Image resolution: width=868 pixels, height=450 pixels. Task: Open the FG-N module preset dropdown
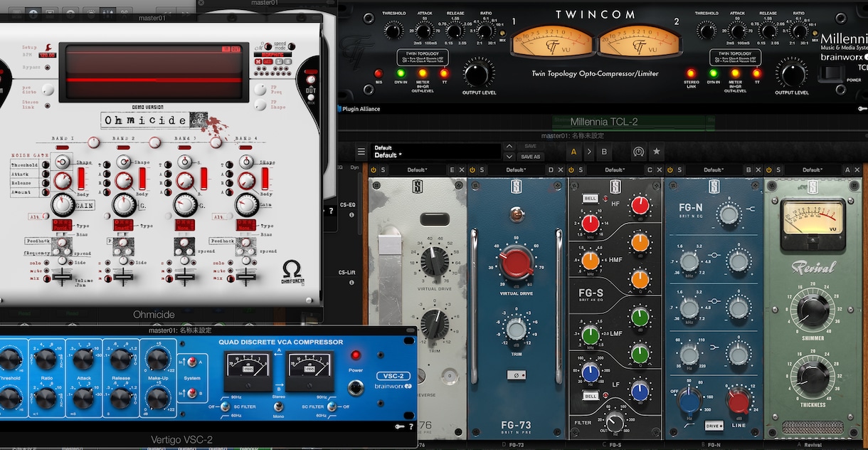point(714,170)
